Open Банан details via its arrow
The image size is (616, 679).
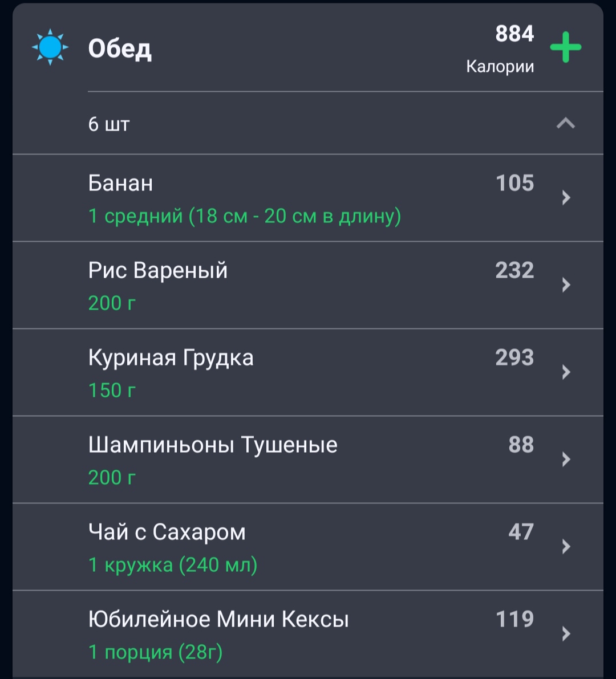566,197
